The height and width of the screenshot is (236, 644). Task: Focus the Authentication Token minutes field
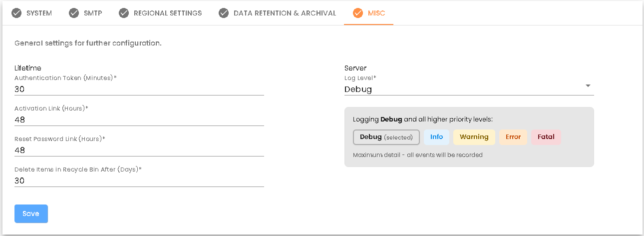[x=139, y=89]
